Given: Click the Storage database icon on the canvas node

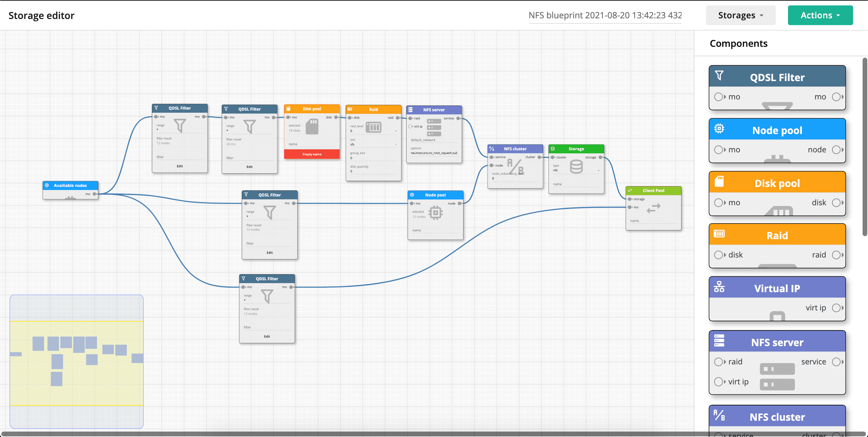Looking at the screenshot, I should (576, 167).
